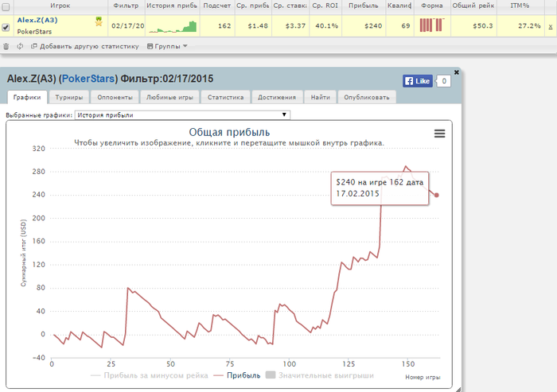Click the red Форма bars indicator
557x392 pixels.
tap(431, 25)
